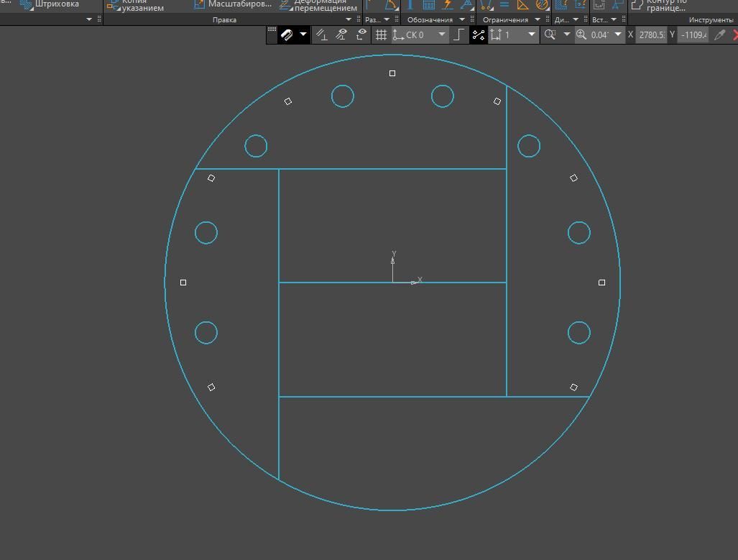Open the snapping options dropdown arrow
This screenshot has height=560, width=738.
click(x=303, y=35)
